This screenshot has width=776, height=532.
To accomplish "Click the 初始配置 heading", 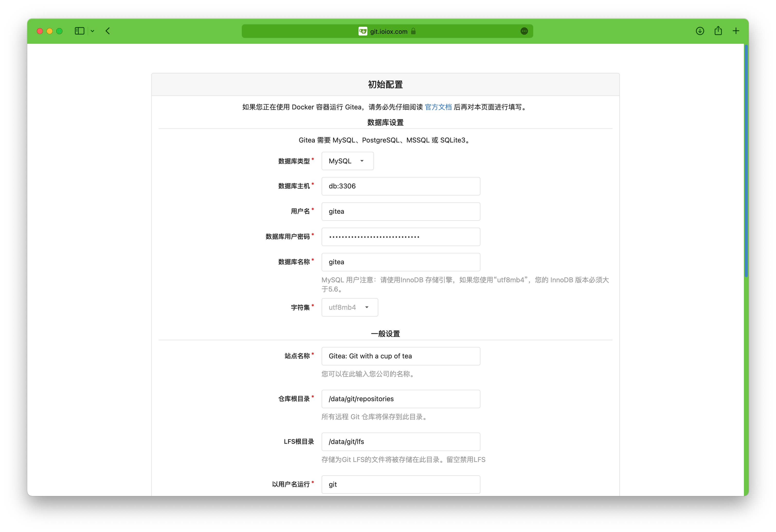I will [x=385, y=84].
